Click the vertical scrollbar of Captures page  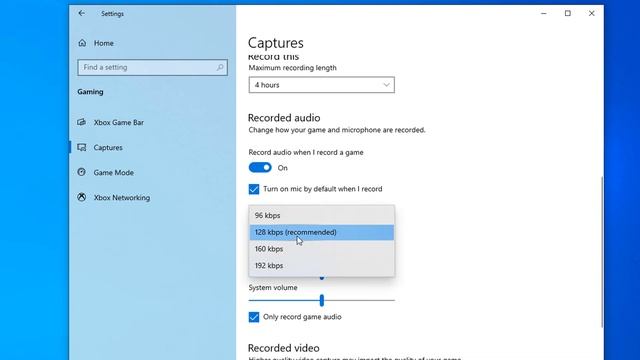[x=602, y=251]
